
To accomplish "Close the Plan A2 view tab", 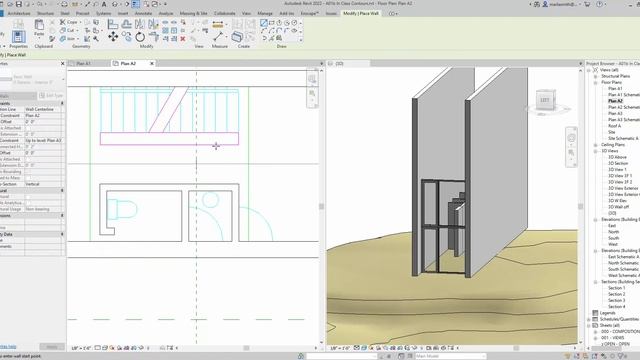I will tap(152, 64).
